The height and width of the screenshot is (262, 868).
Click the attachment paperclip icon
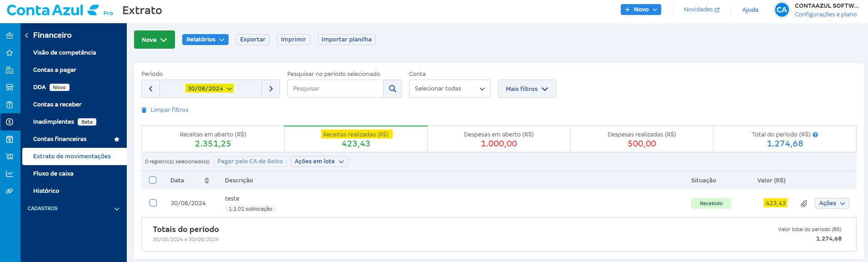[x=803, y=204]
